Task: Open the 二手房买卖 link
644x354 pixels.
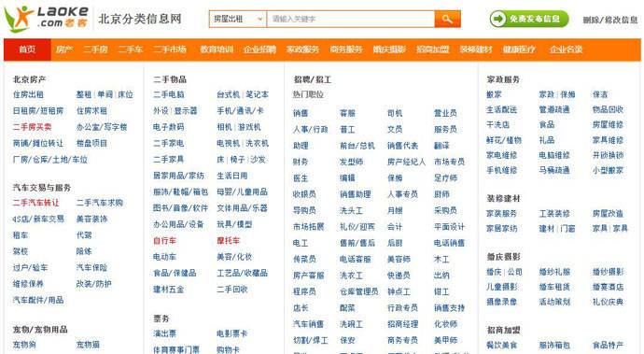Action: (x=32, y=127)
